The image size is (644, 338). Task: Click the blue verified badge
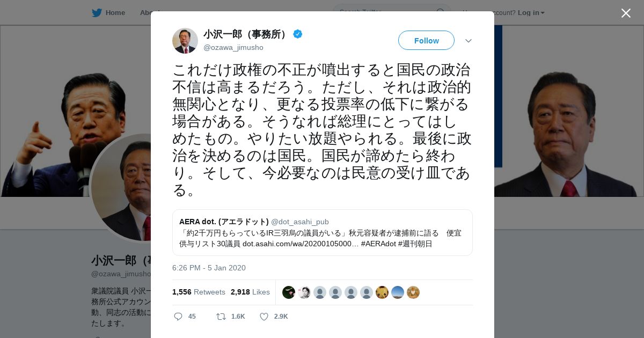tap(297, 34)
